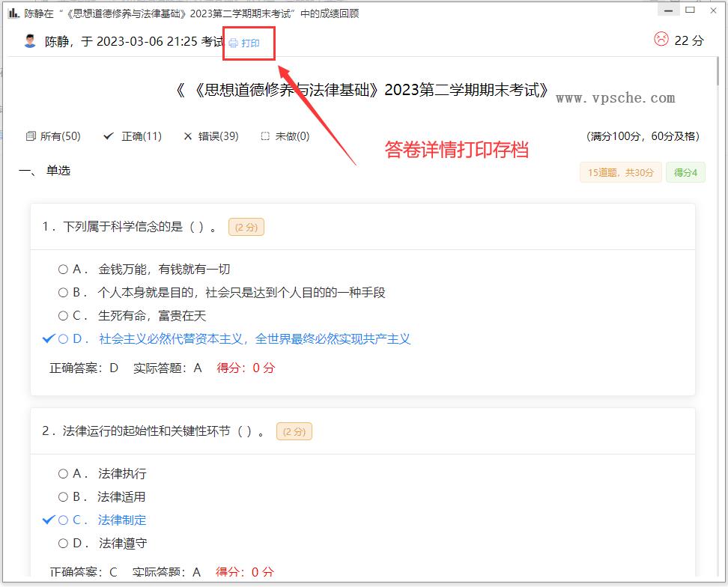Click the (2分) score tag on question 1
The width and height of the screenshot is (728, 587).
pyautogui.click(x=246, y=227)
